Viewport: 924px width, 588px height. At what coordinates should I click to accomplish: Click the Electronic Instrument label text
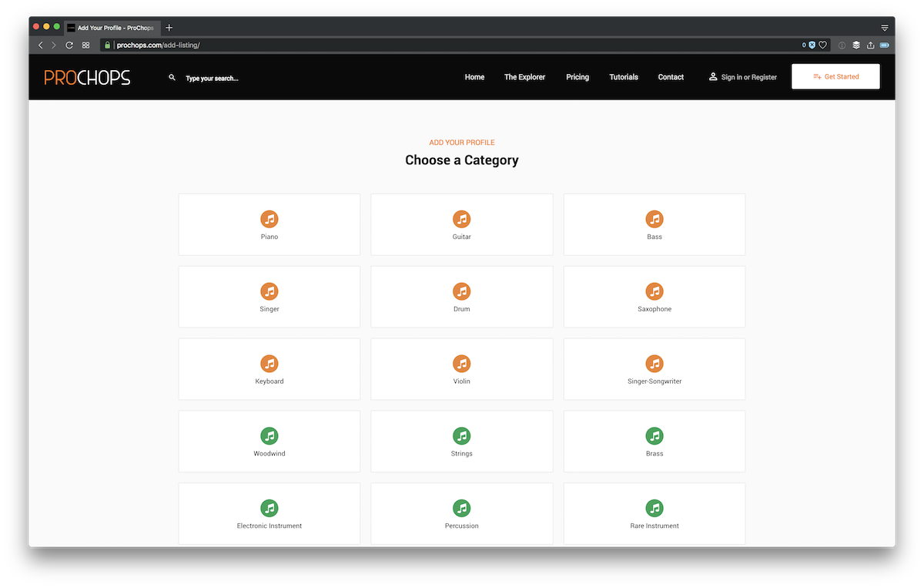coord(269,526)
